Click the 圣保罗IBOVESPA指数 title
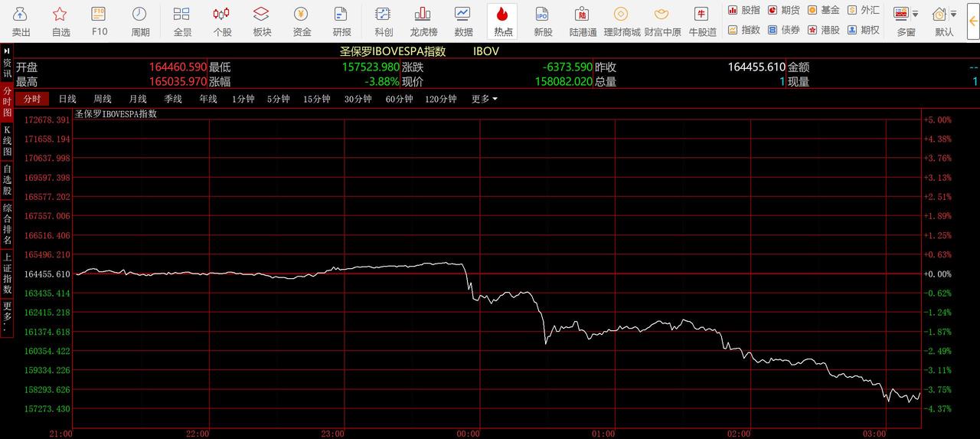Viewport: 980px width, 439px height. point(393,51)
